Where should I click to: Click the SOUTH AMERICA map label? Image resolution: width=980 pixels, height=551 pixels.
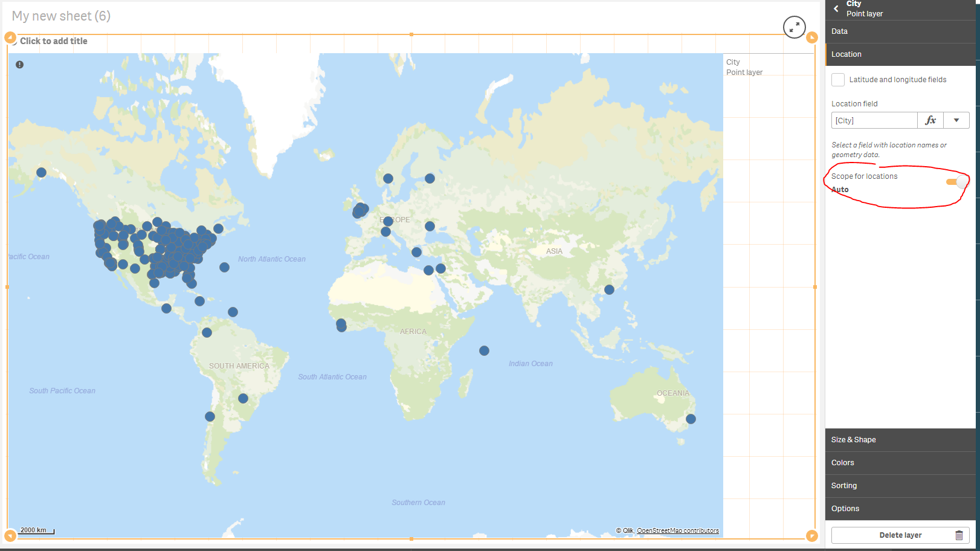(x=239, y=366)
